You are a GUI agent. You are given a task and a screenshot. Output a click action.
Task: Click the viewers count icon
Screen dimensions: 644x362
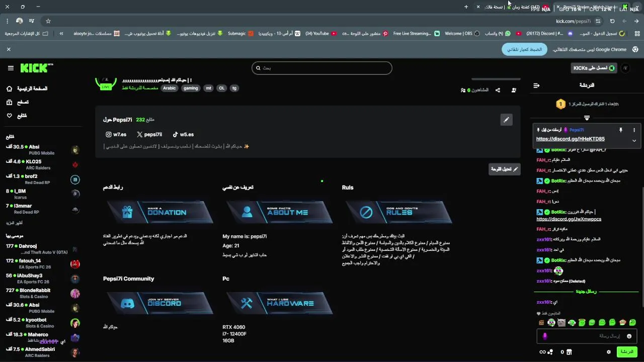(463, 90)
